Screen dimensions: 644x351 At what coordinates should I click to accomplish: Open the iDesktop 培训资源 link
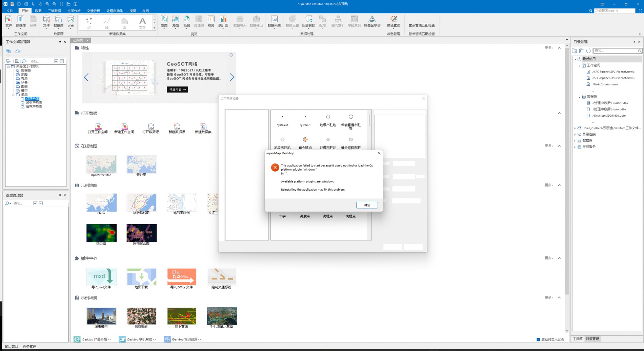click(x=183, y=339)
